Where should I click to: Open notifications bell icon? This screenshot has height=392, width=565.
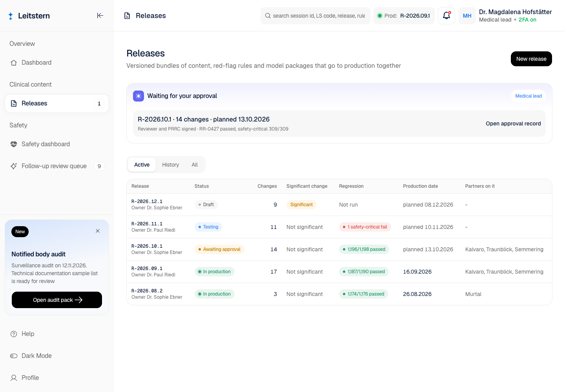click(447, 16)
